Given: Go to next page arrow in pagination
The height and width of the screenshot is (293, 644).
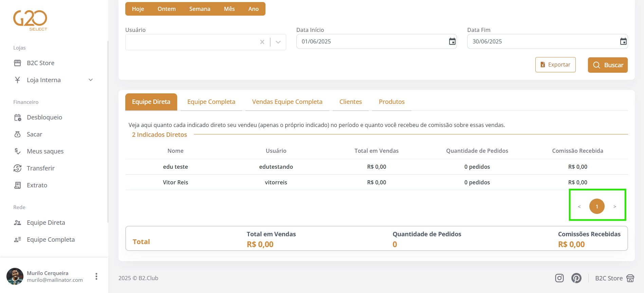Looking at the screenshot, I should tap(614, 206).
